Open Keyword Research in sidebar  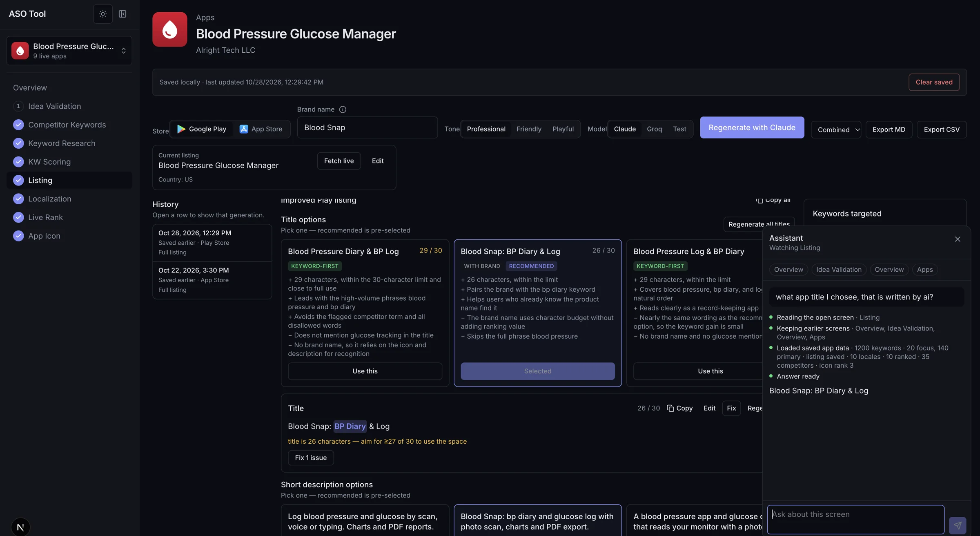pos(62,143)
